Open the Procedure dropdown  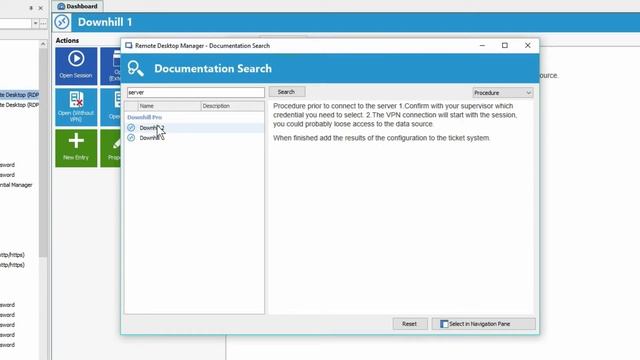[502, 93]
